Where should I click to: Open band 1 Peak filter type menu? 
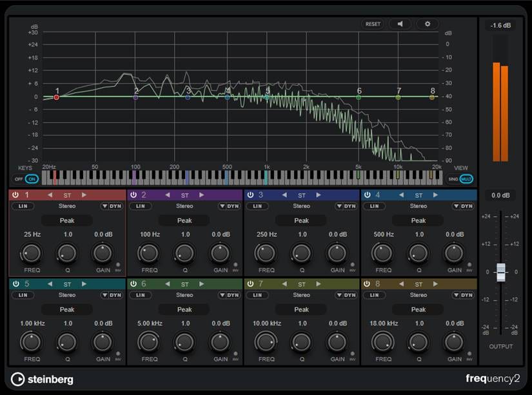click(x=67, y=221)
